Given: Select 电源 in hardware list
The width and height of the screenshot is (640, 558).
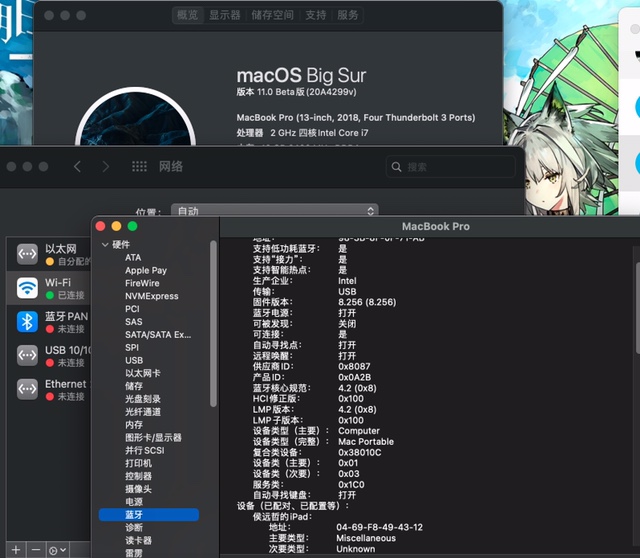Looking at the screenshot, I should click(x=133, y=502).
